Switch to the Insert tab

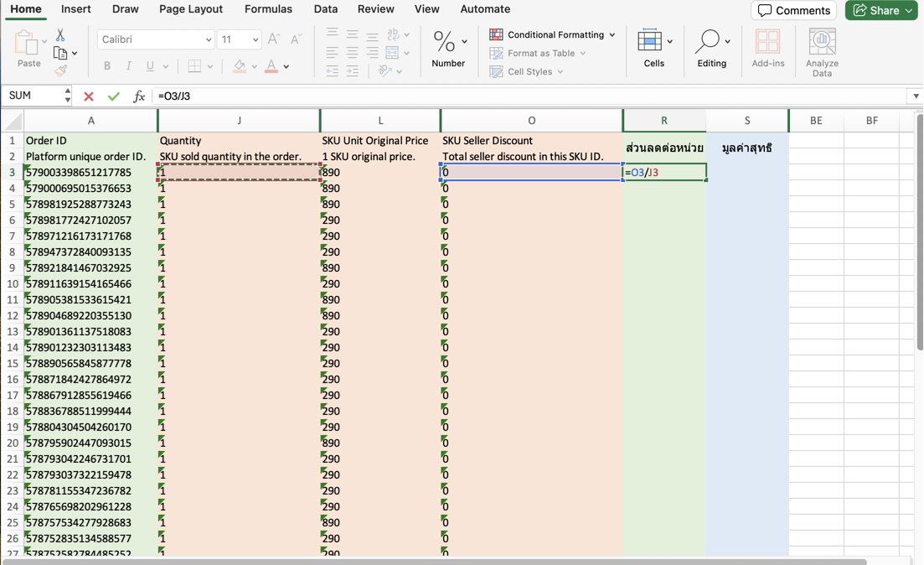pos(76,9)
